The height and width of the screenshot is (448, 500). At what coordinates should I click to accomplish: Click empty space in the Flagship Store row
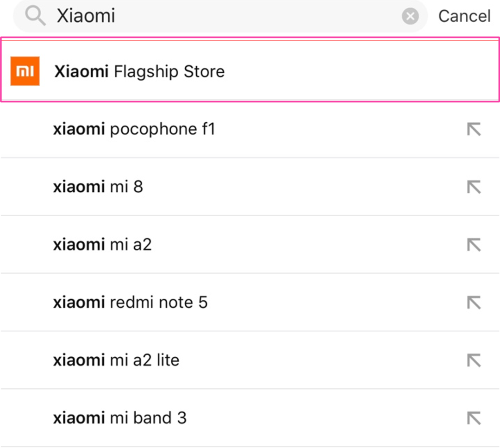[361, 71]
